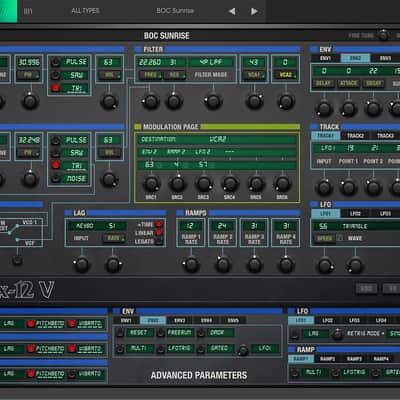Toggle the envelope Freerun button

(161, 332)
